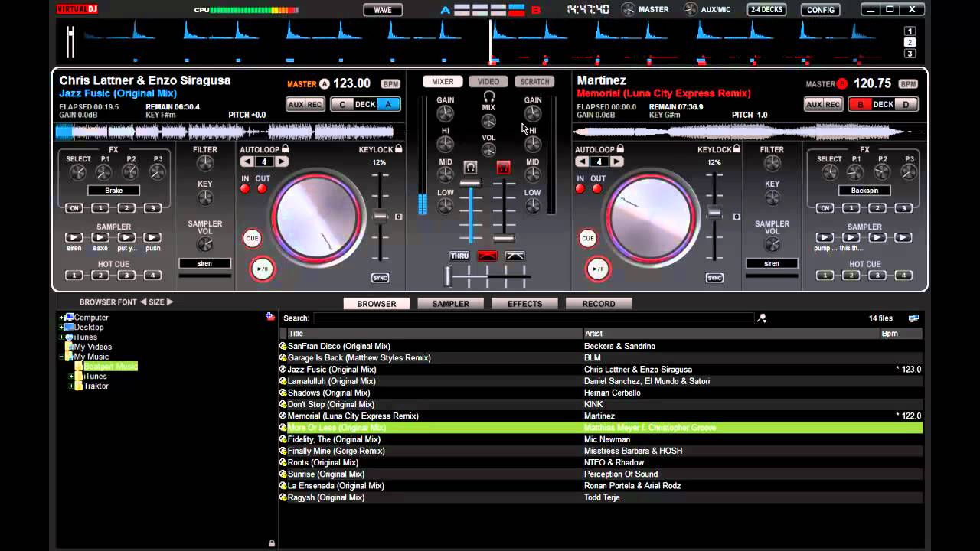Increase right deck autoloop length with right arrow
980x551 pixels.
click(x=617, y=161)
